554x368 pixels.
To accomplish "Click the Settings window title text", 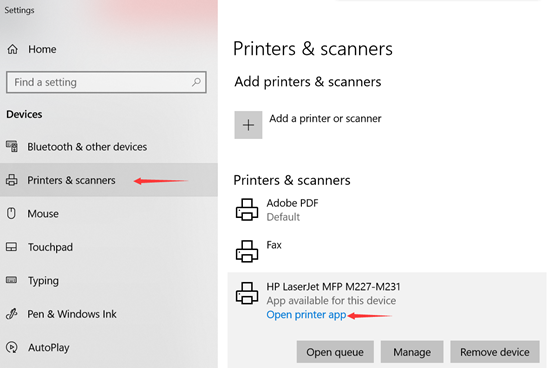I will click(x=19, y=10).
